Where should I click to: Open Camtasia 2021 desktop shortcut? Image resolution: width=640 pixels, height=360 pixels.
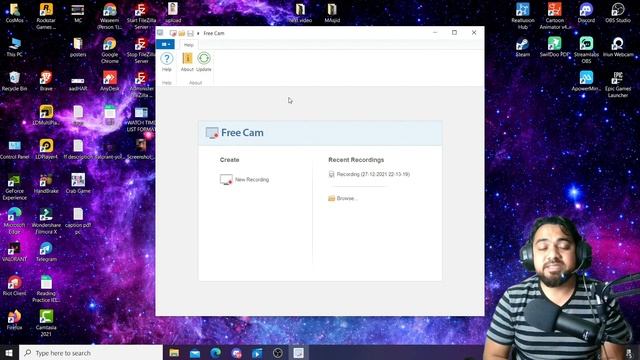point(46,323)
